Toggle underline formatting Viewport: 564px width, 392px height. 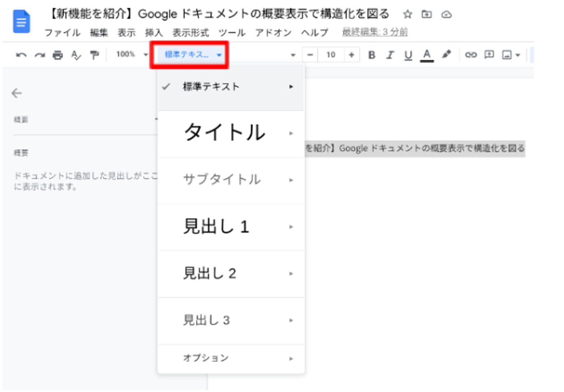[408, 55]
